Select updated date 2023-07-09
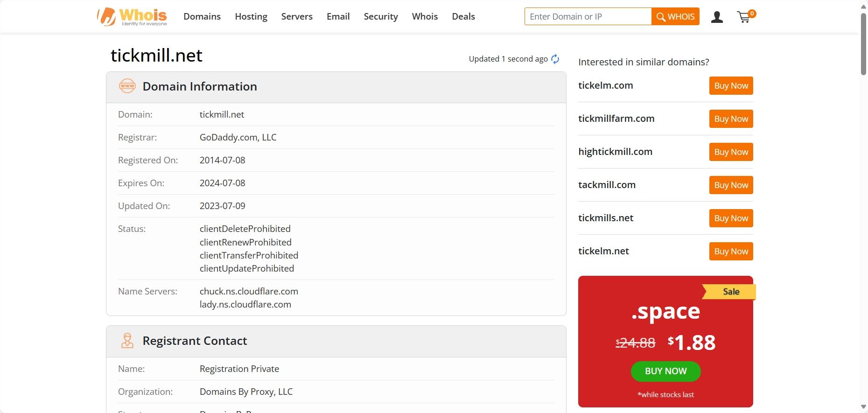The image size is (868, 413). (x=222, y=206)
